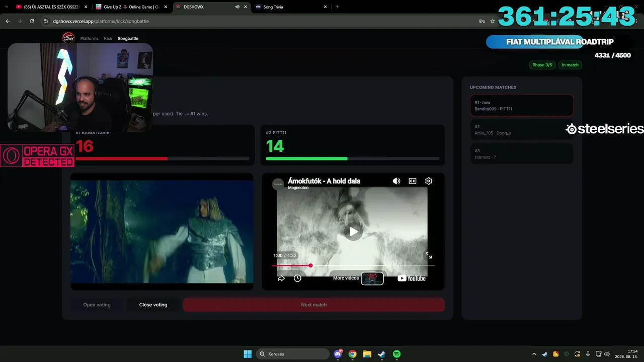
Task: Click the password key icon in address bar
Action: click(x=482, y=21)
